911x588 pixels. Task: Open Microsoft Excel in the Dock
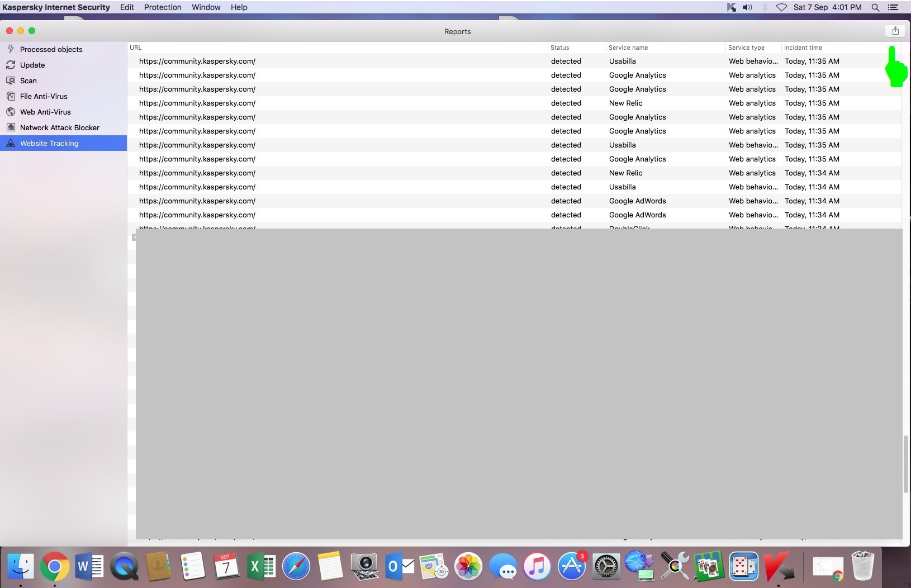[261, 566]
